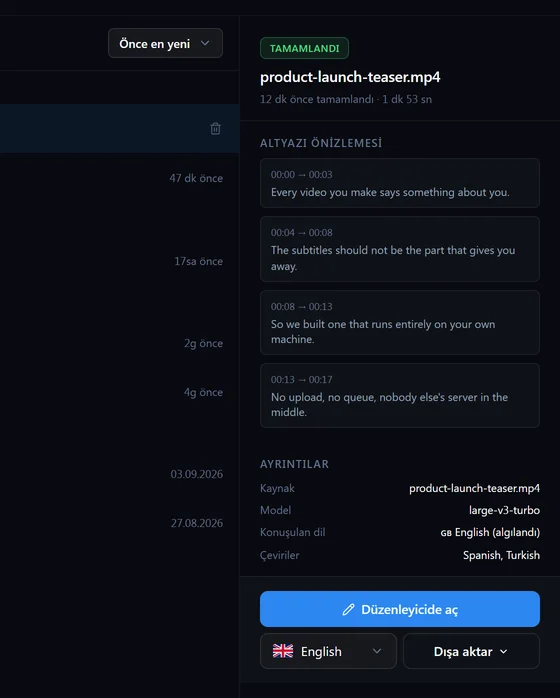Expand the English language dropdown
The width and height of the screenshot is (560, 698).
tap(328, 651)
